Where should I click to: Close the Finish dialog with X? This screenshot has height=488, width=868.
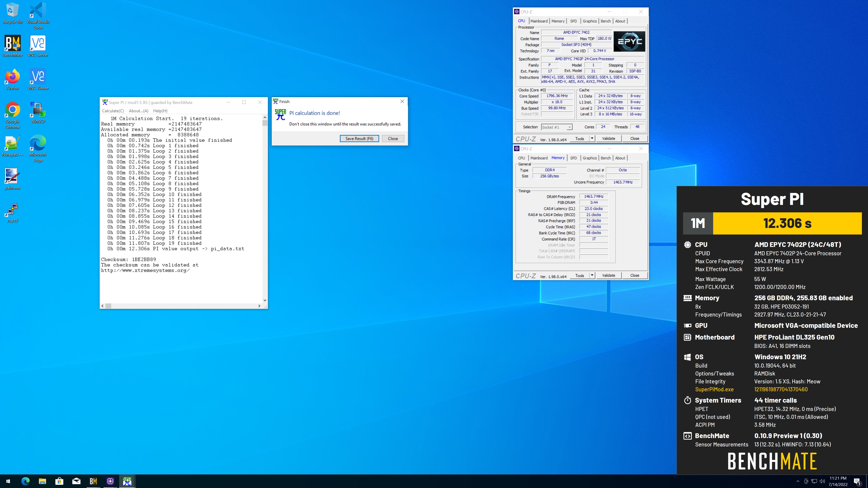click(402, 101)
